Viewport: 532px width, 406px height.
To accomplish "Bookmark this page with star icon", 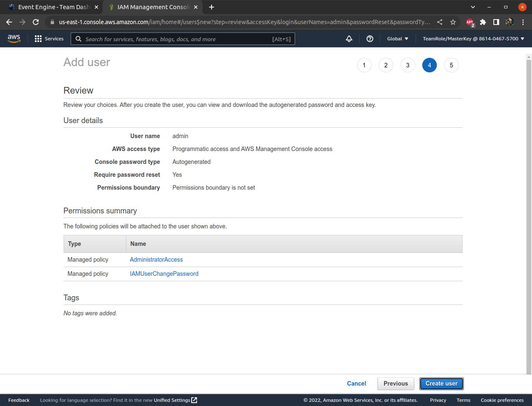I will tap(453, 22).
